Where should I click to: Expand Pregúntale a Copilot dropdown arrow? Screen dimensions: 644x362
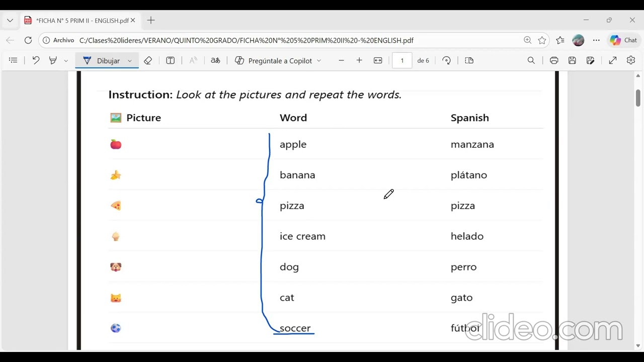point(319,60)
